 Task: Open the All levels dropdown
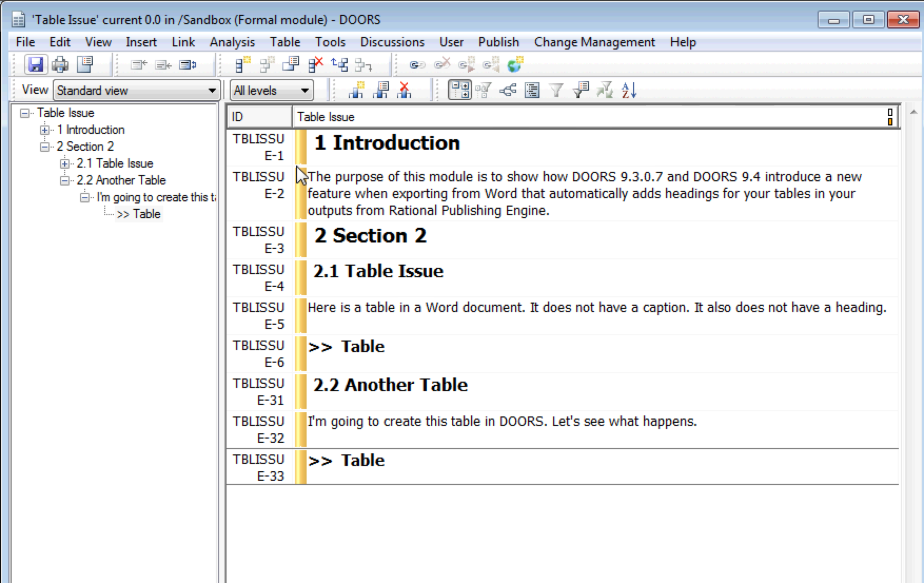click(x=271, y=90)
